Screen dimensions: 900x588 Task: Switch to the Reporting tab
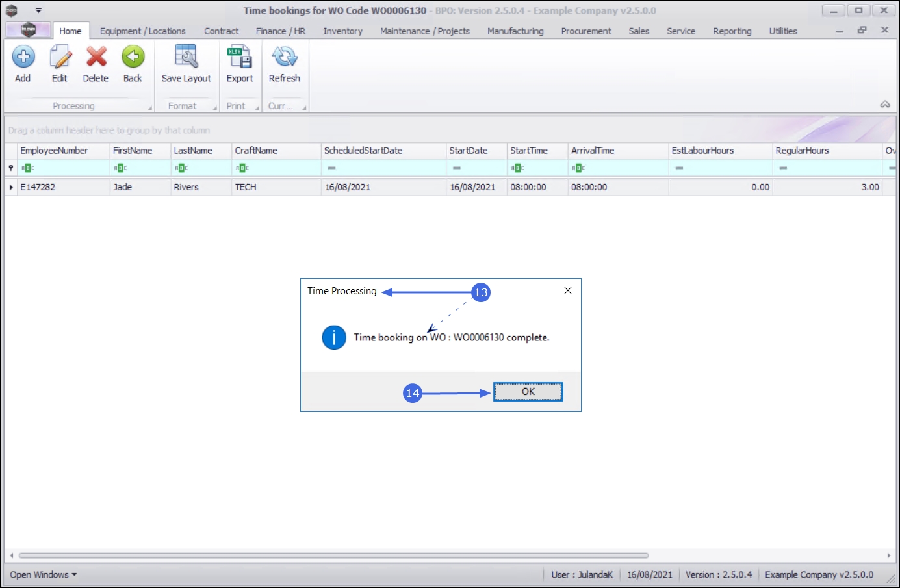coord(732,31)
